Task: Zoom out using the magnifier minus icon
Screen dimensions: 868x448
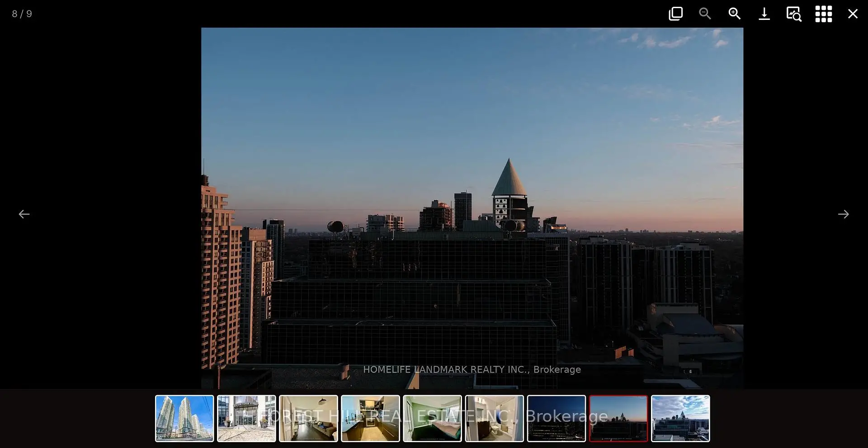Action: (x=705, y=14)
